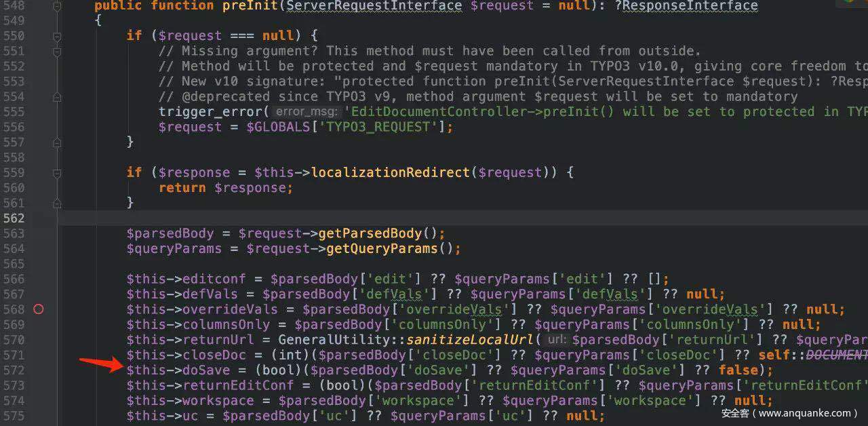Click the fold end marker on line 557
The image size is (868, 426).
(57, 142)
